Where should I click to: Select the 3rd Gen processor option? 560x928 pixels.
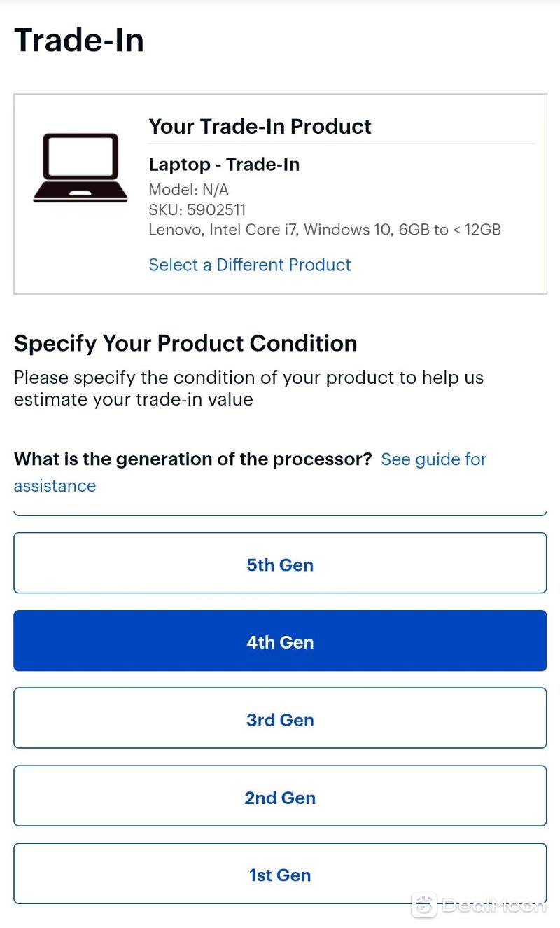pyautogui.click(x=280, y=719)
